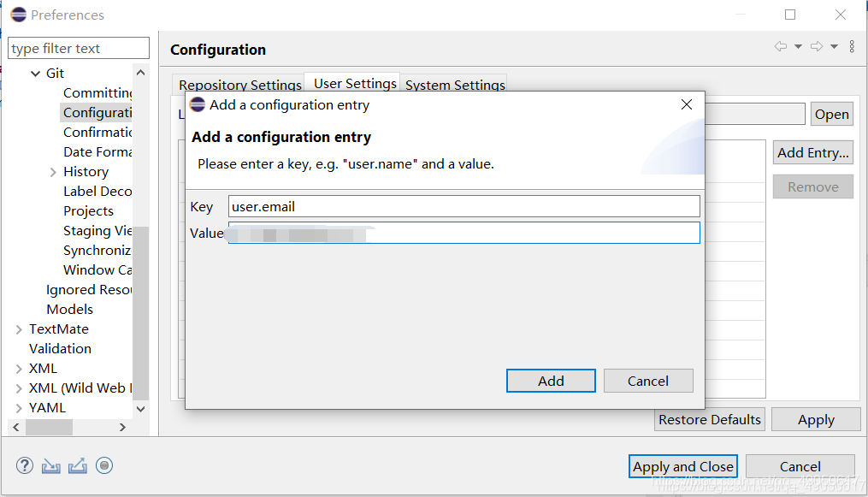This screenshot has height=497, width=868.
Task: Select History tree item
Action: point(86,172)
